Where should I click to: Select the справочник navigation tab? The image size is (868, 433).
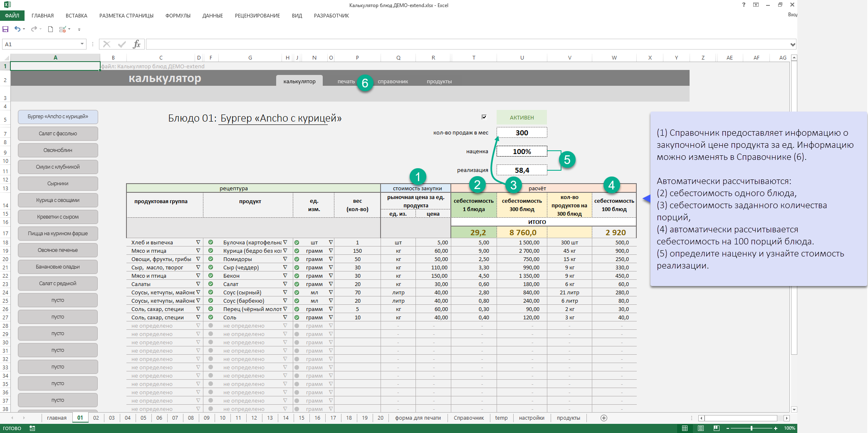coord(393,82)
